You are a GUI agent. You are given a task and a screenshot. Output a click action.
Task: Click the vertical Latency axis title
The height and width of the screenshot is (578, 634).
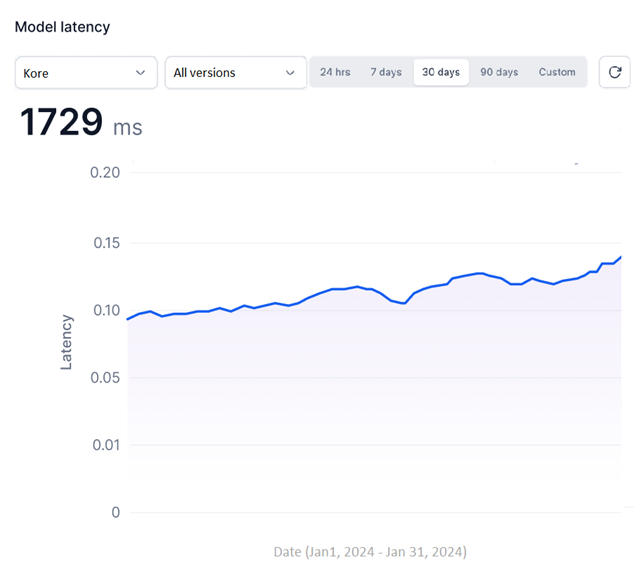tap(66, 342)
